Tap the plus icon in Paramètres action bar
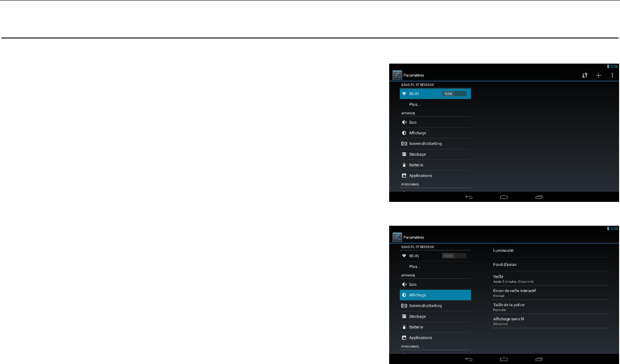 [598, 76]
